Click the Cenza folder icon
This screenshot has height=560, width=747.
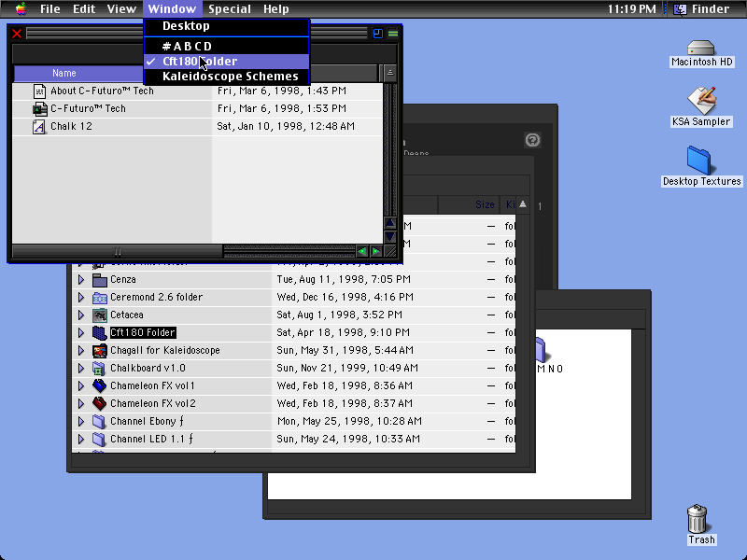pos(100,279)
